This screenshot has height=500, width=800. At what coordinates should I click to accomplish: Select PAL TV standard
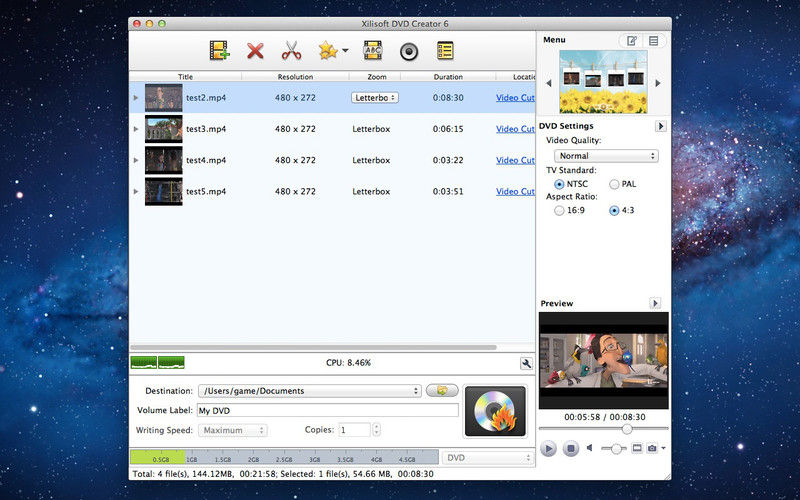click(x=614, y=184)
